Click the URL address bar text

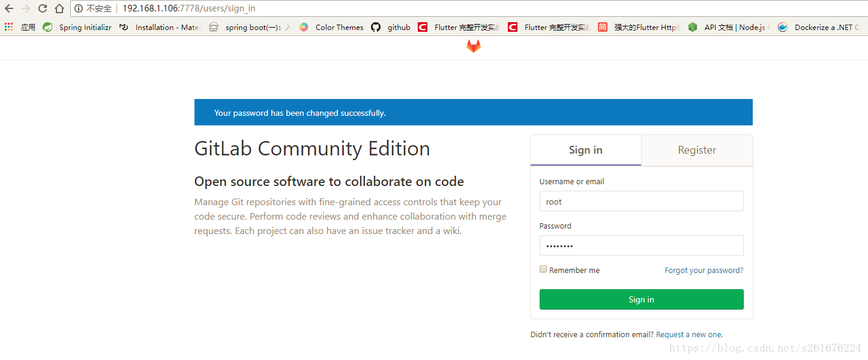tap(188, 8)
